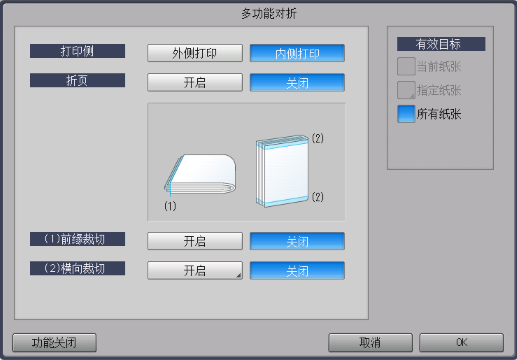Click the (1)前缘裁切 label
Screen dimensions: 517x360
(x=77, y=239)
